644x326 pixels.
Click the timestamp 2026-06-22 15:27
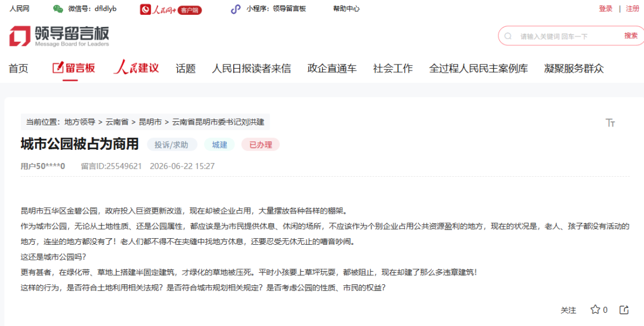(182, 167)
